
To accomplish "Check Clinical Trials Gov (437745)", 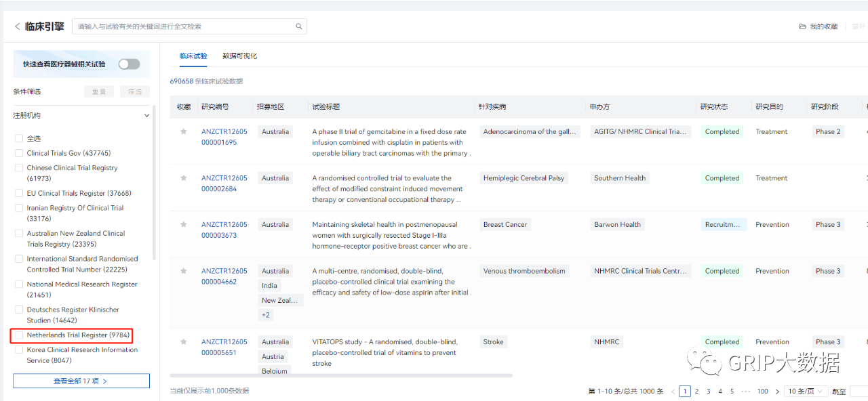I will (19, 153).
